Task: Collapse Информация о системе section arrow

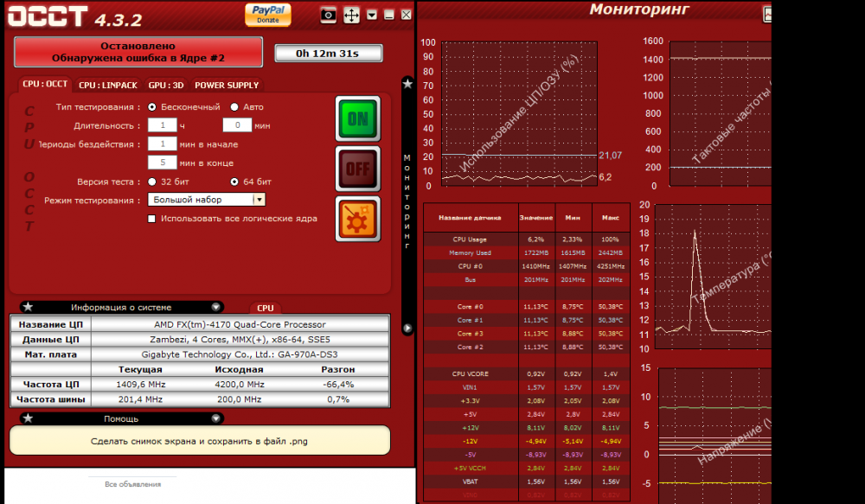Action: pos(215,307)
